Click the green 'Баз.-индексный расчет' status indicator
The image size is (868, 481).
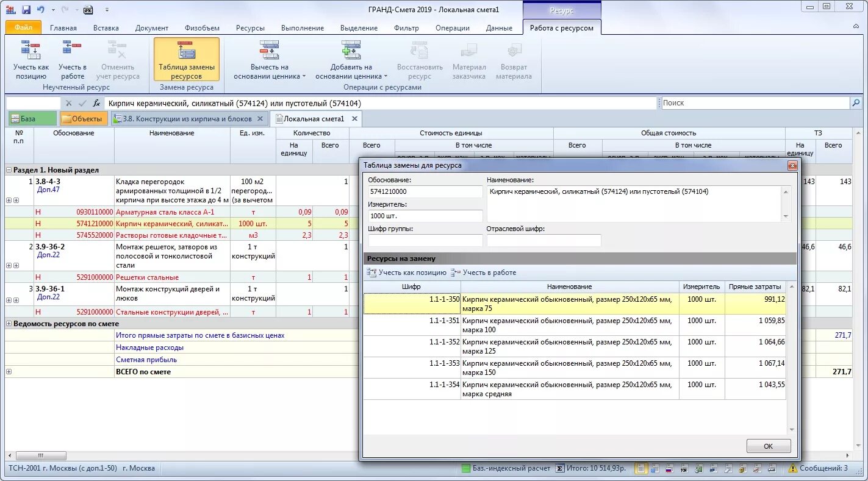506,468
